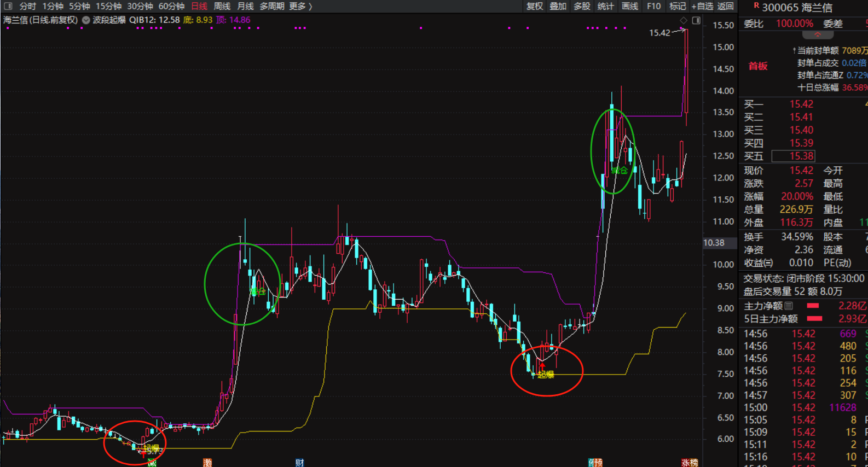Click the 主力净额 details icon
Image resolution: width=868 pixels, height=467 pixels.
pyautogui.click(x=789, y=306)
